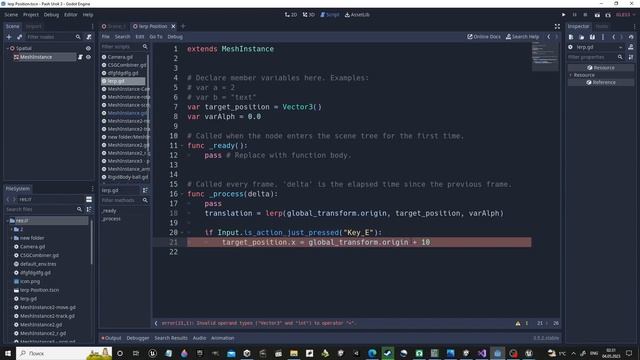Click the load resource icon in Inspector
Screen dimensions: 640x360
(x=582, y=37)
